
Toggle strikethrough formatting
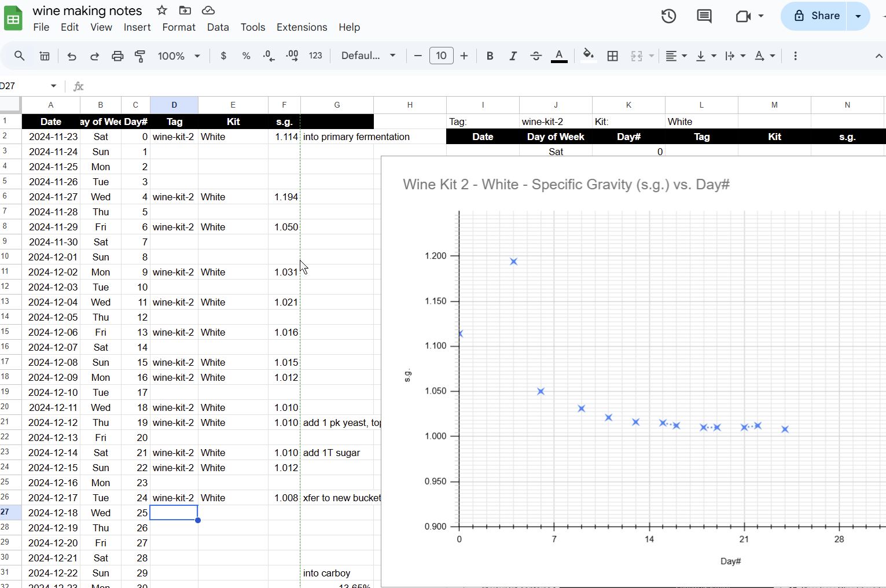536,56
